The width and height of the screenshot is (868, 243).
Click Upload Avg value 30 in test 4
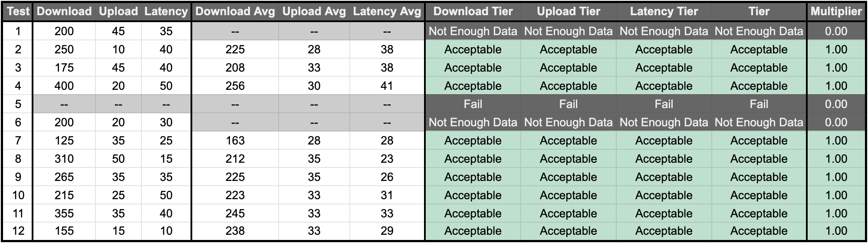click(314, 86)
